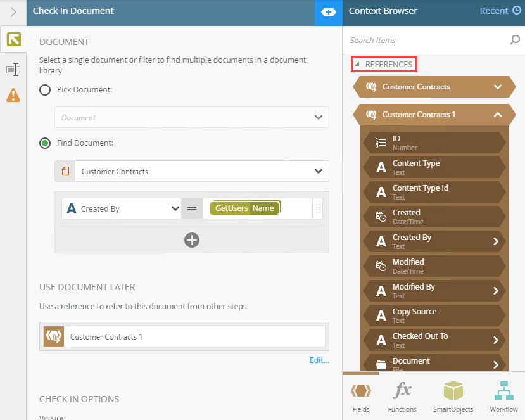
Task: Click the Document file folder icon
Action: point(381,364)
